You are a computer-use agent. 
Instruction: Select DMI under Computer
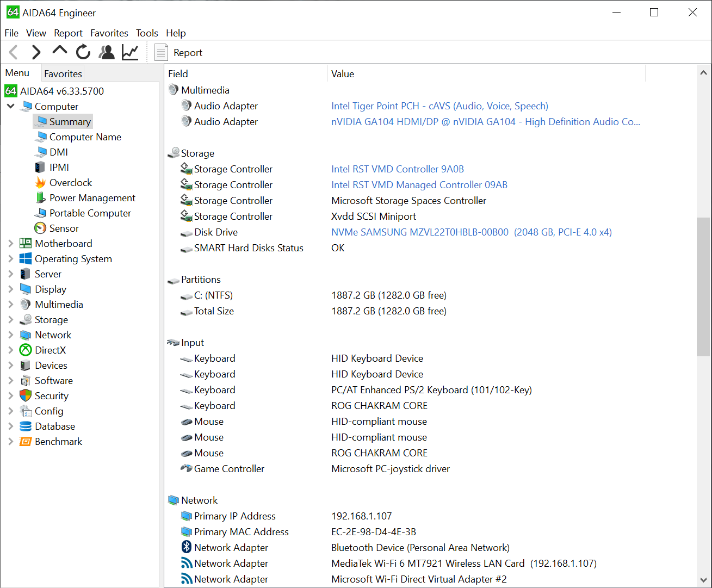click(x=59, y=152)
